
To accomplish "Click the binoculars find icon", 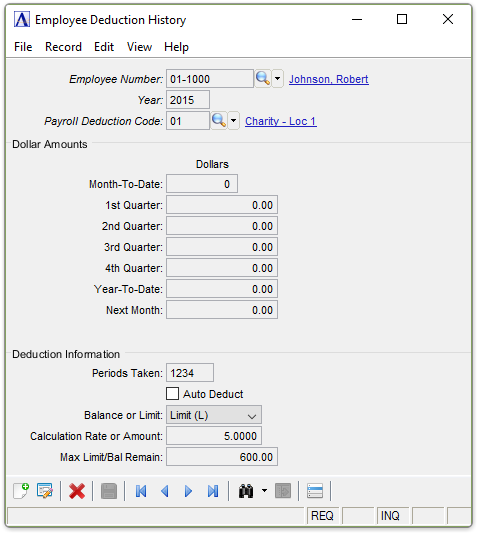I will pyautogui.click(x=246, y=491).
